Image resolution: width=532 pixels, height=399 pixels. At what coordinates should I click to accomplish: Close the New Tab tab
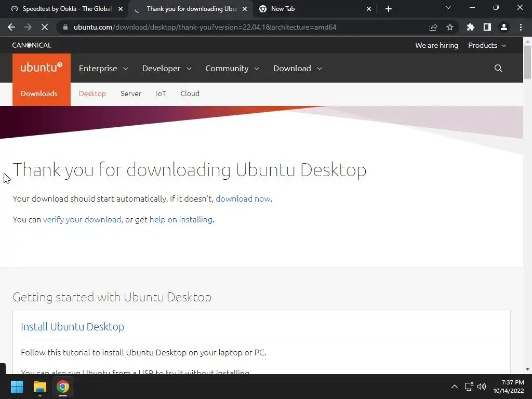369,9
